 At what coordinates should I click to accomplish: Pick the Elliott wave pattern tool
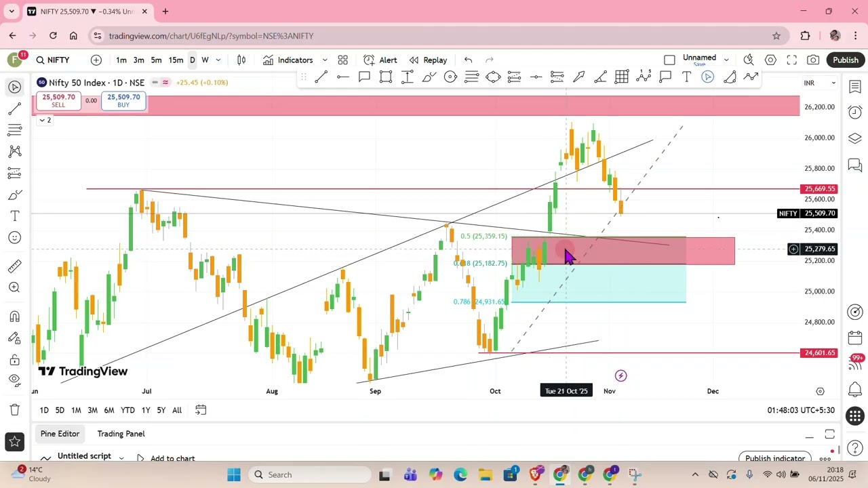pyautogui.click(x=644, y=77)
